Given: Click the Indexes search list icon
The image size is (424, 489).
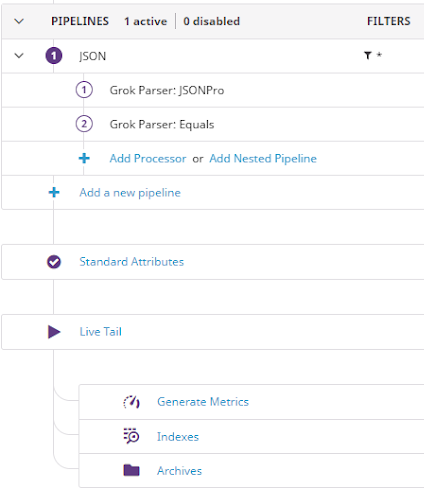Looking at the screenshot, I should (131, 436).
